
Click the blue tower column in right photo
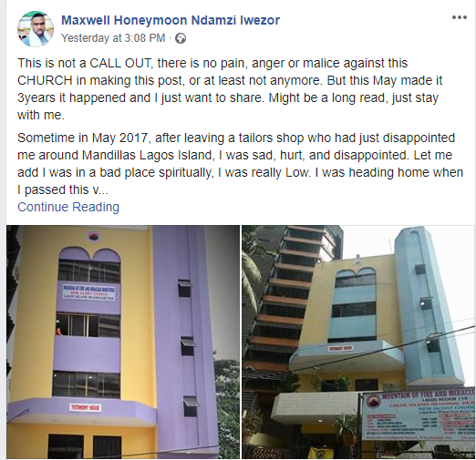[427, 307]
